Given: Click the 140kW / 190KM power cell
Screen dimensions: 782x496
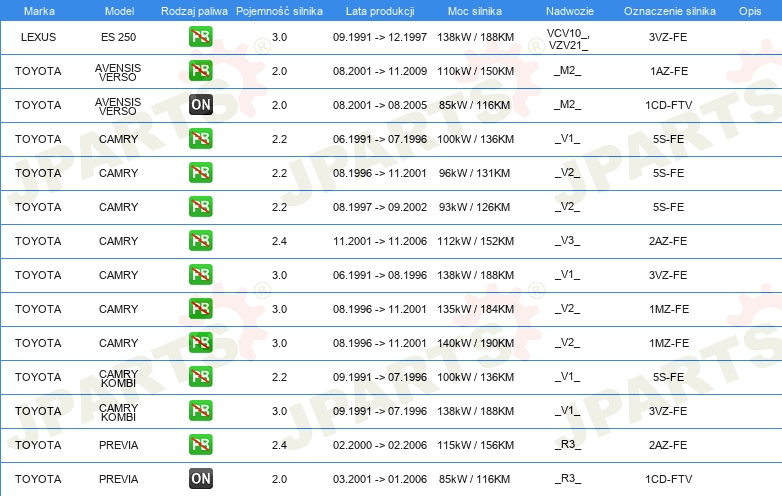Looking at the screenshot, I should point(475,342).
